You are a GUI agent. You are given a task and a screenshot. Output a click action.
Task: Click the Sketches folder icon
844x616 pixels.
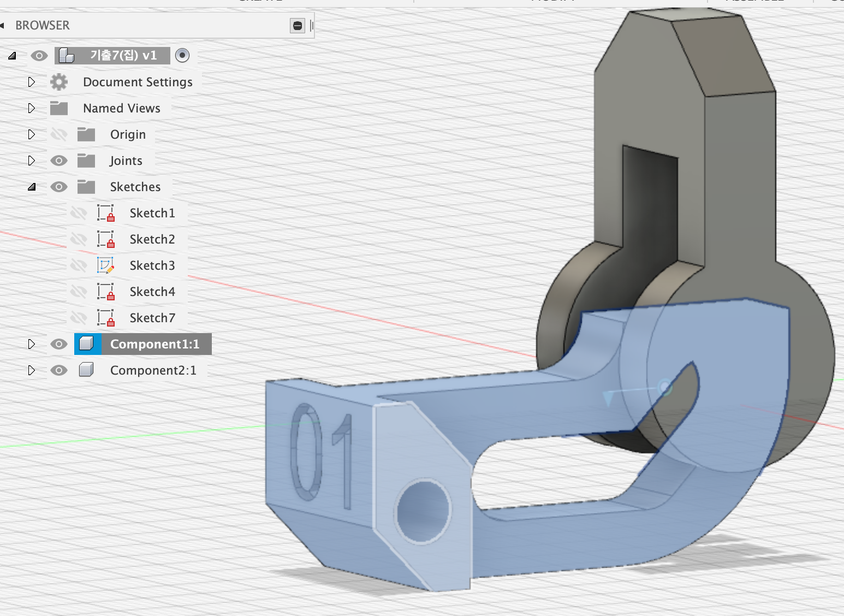(x=86, y=187)
